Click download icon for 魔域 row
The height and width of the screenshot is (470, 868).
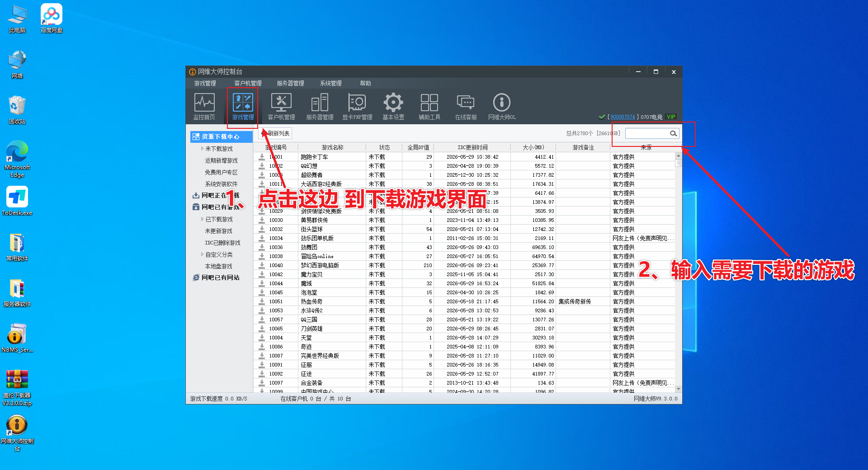click(262, 283)
